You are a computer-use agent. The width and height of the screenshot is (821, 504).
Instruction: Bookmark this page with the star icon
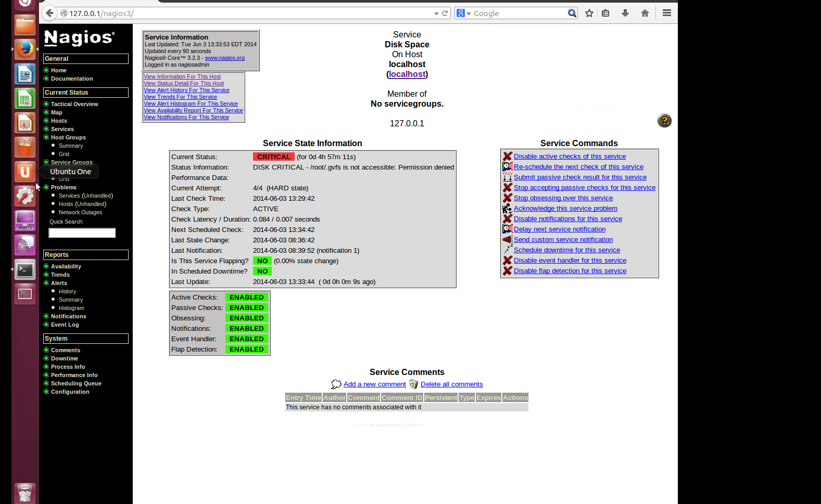click(589, 14)
